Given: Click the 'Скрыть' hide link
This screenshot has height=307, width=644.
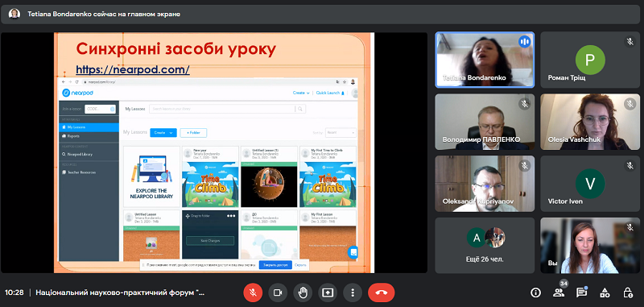Looking at the screenshot, I should coord(300,265).
